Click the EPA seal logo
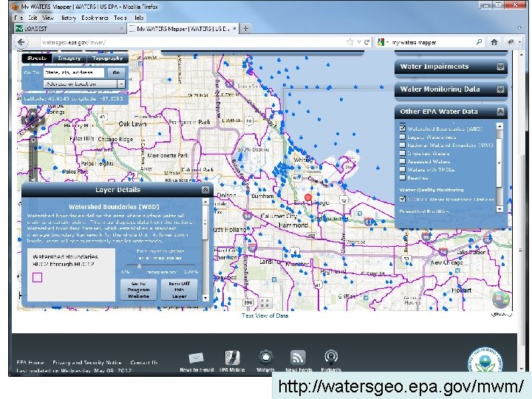532x399 pixels. (x=485, y=361)
